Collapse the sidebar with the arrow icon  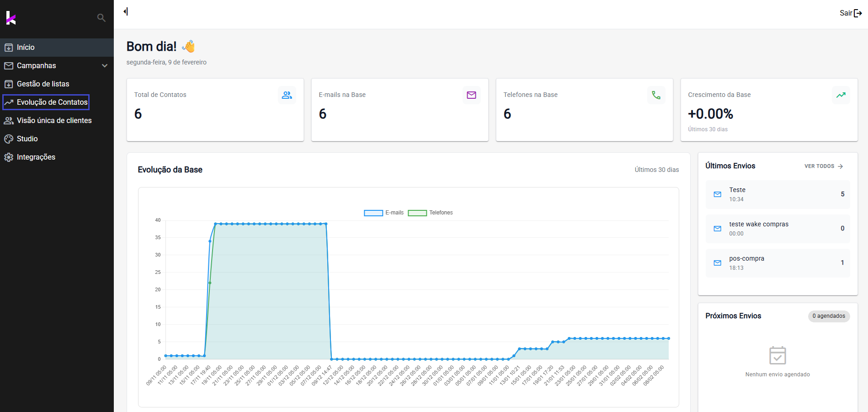(x=126, y=11)
